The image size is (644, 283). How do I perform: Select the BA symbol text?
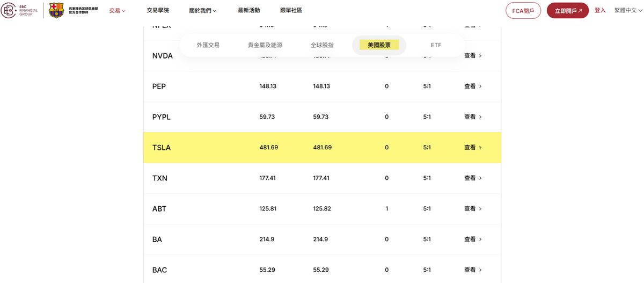pos(157,240)
